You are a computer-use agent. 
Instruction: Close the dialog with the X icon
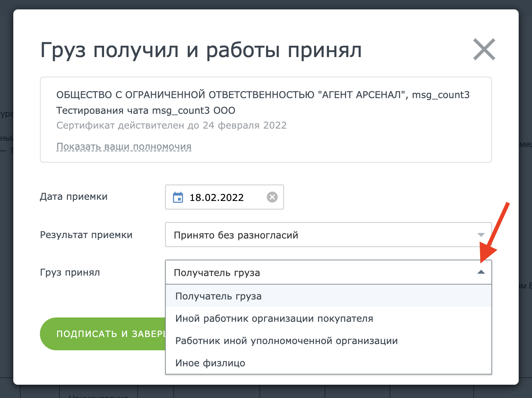[484, 49]
